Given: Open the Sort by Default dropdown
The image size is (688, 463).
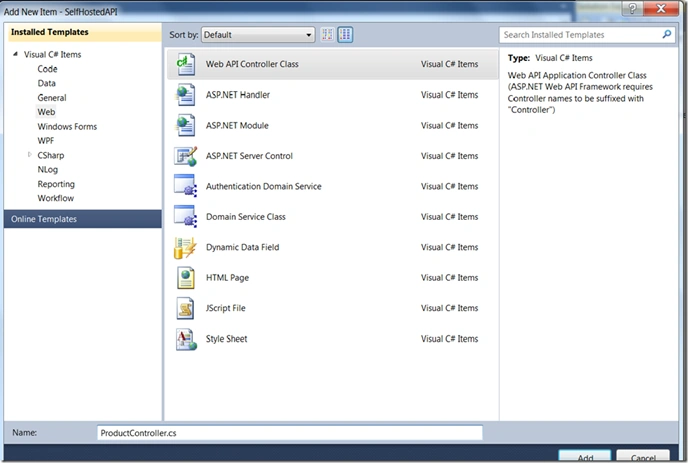Looking at the screenshot, I should (258, 35).
